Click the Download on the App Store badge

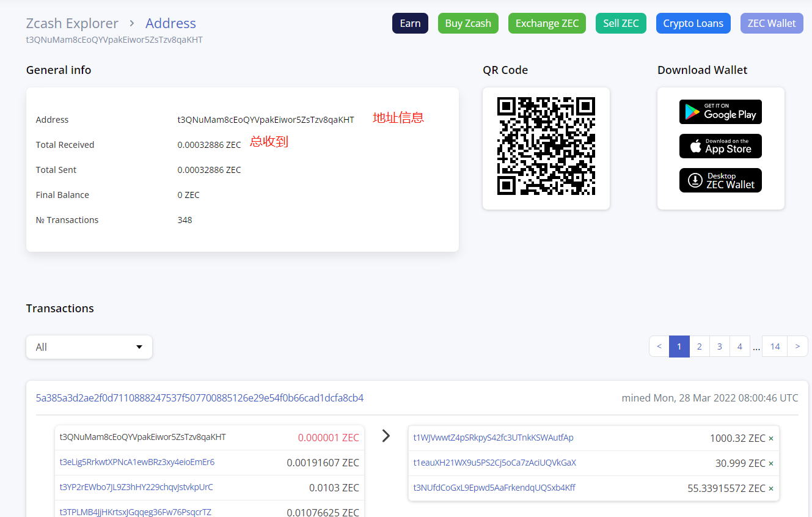click(720, 146)
